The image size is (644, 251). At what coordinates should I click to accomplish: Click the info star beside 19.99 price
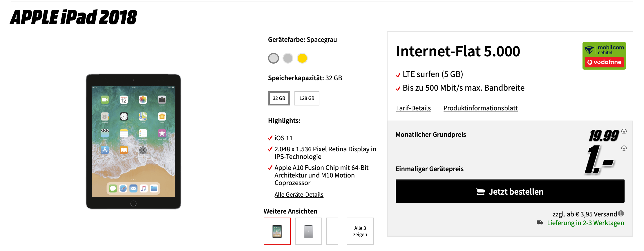[x=624, y=131]
